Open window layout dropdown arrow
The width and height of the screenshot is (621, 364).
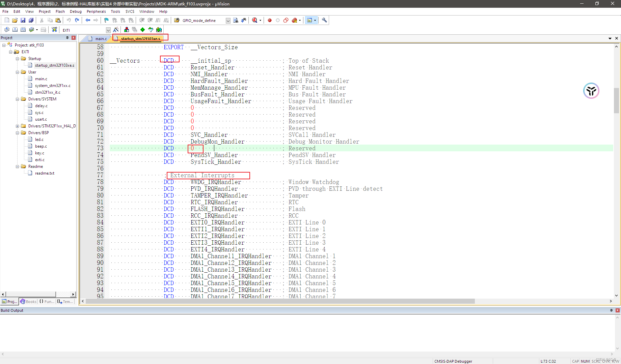click(315, 20)
